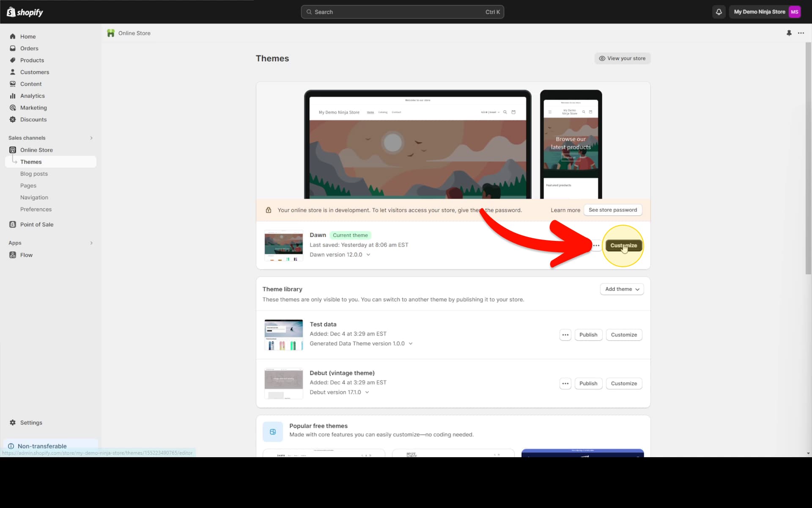Viewport: 812px width, 508px height.
Task: Customize the Debut vintage theme
Action: [624, 384]
